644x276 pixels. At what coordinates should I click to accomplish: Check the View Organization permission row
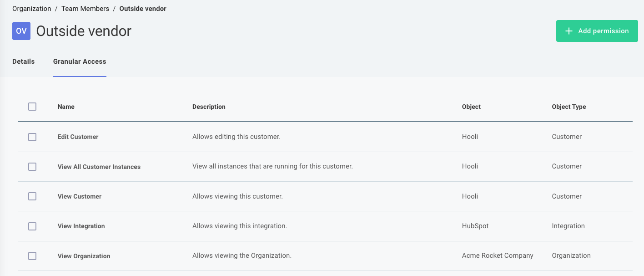point(32,256)
